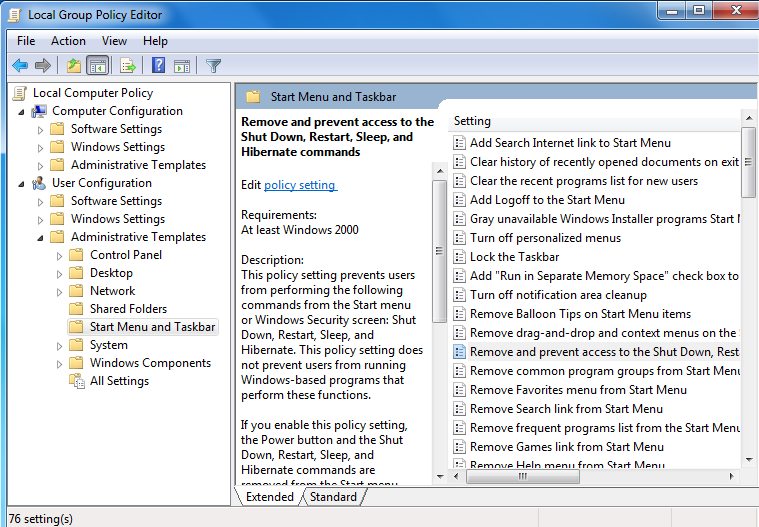Click the policy setting link
Viewport: 759px width, 527px height.
pos(300,185)
